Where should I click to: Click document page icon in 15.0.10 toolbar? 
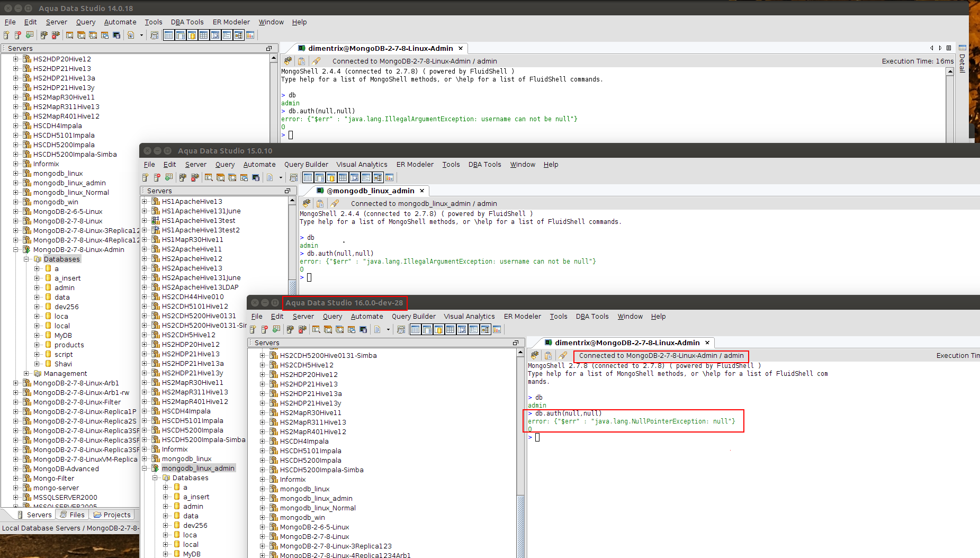pyautogui.click(x=270, y=177)
